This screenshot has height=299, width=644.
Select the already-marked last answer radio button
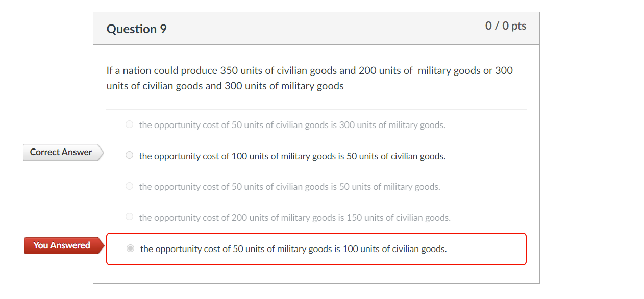click(131, 248)
